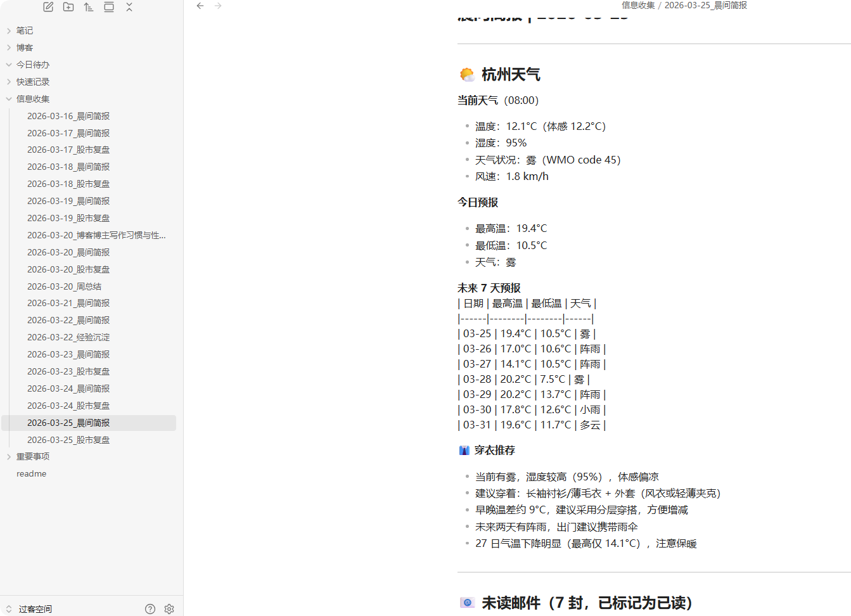Expand the 博客 folder

[25, 48]
